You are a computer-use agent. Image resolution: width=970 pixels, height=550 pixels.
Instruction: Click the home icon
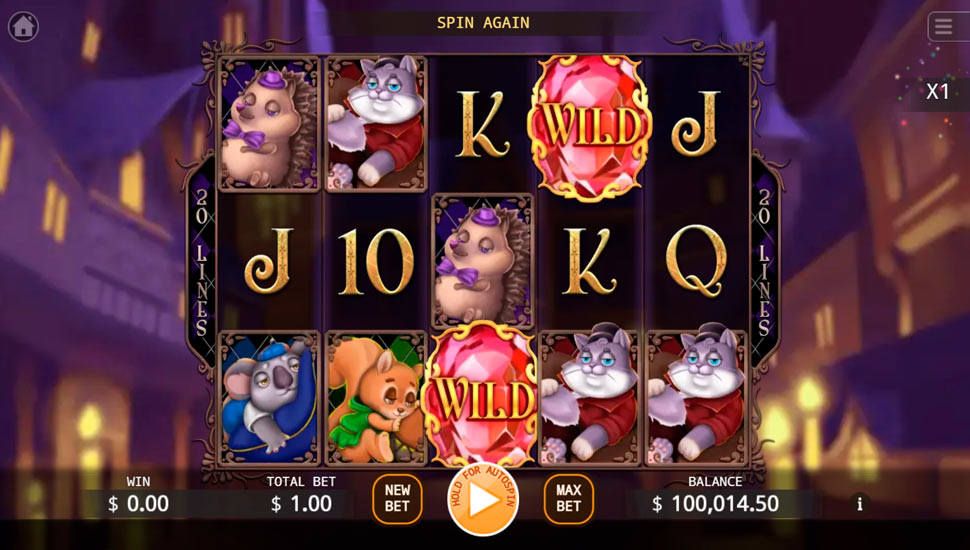pos(24,27)
